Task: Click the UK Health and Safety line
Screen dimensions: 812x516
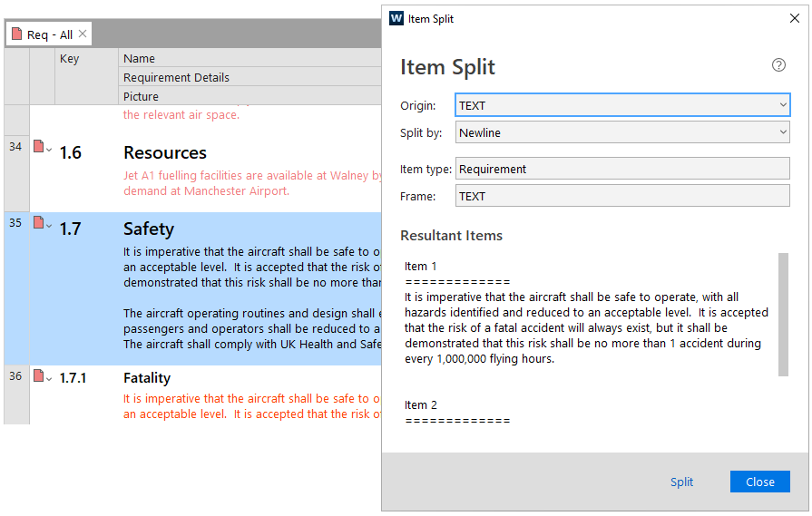Action: (252, 345)
